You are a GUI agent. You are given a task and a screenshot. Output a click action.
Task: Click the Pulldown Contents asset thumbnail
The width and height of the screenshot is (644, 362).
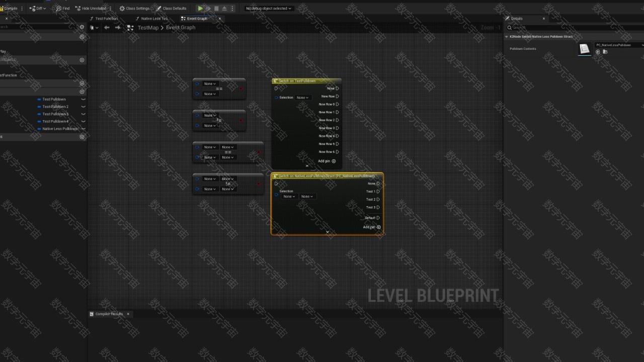pos(584,49)
